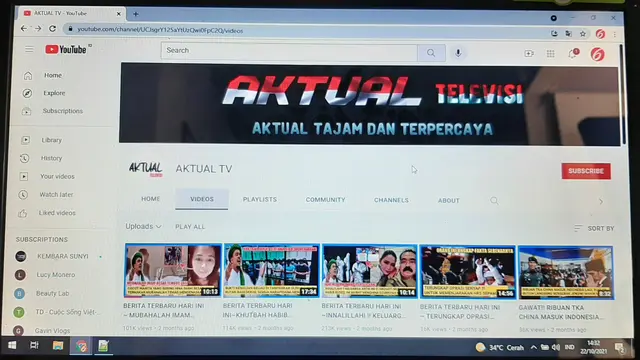Play GAWAT RIBUAN TKA CHINA video thumbnail
The height and width of the screenshot is (360, 640).
tap(566, 273)
